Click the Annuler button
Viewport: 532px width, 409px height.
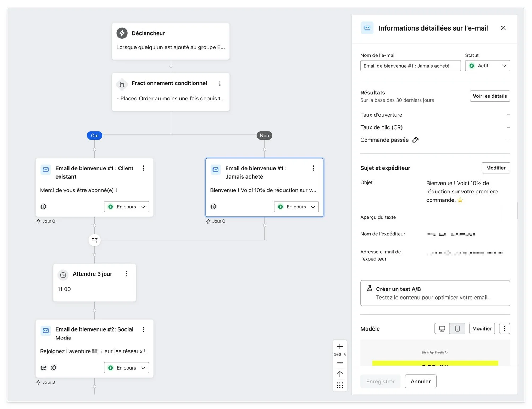(x=421, y=381)
